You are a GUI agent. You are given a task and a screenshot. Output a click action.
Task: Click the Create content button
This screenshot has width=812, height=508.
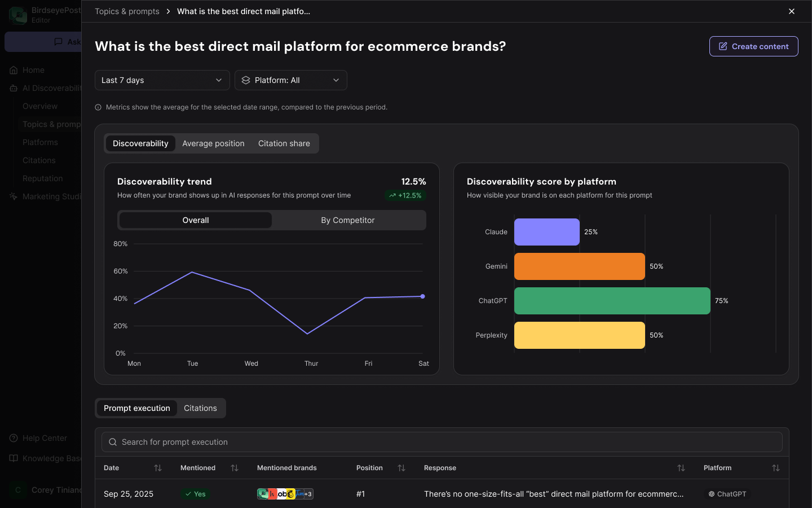[754, 46]
